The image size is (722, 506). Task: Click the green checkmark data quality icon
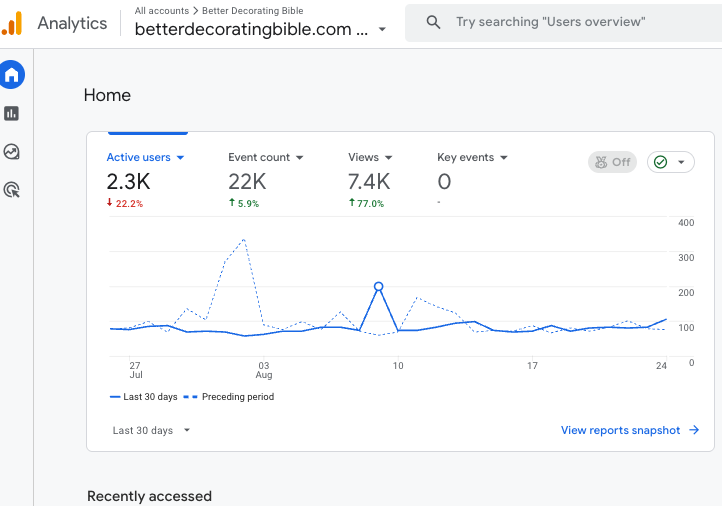pyautogui.click(x=660, y=162)
